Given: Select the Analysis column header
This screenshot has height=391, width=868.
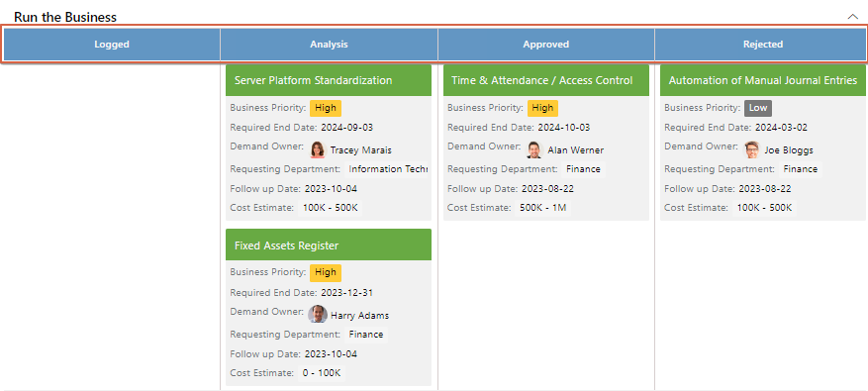Looking at the screenshot, I should click(329, 45).
